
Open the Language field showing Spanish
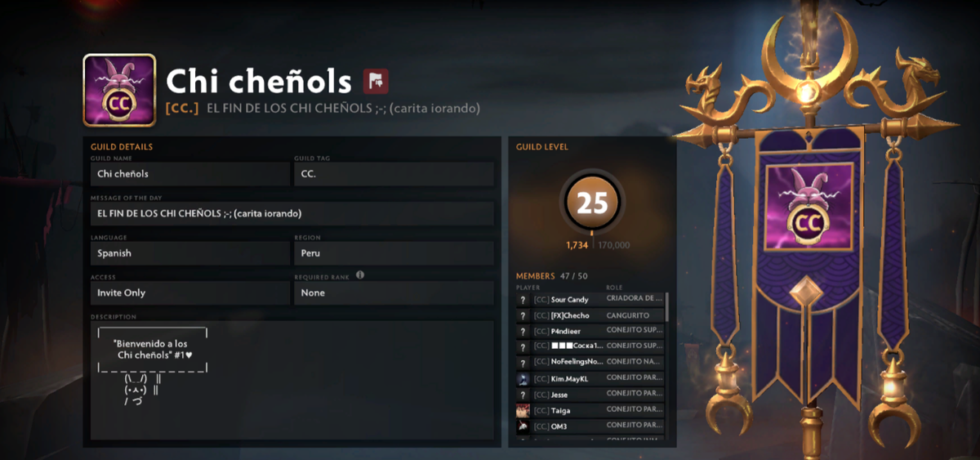pyautogui.click(x=190, y=253)
